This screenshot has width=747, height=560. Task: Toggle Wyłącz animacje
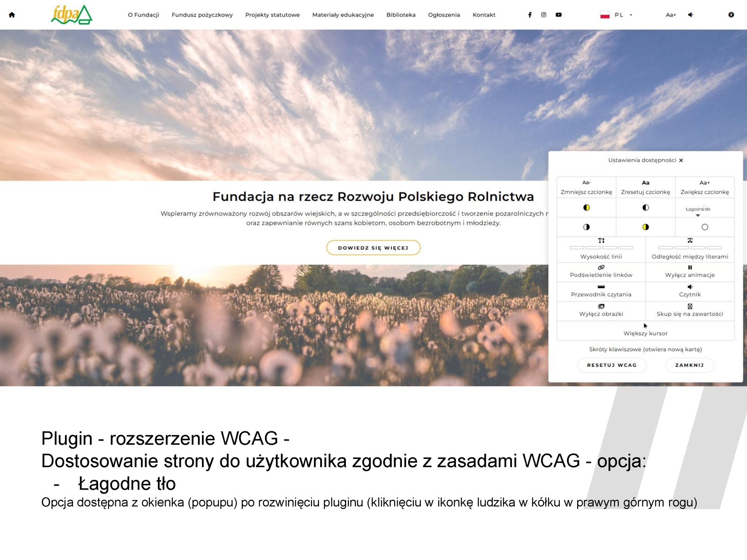click(690, 271)
